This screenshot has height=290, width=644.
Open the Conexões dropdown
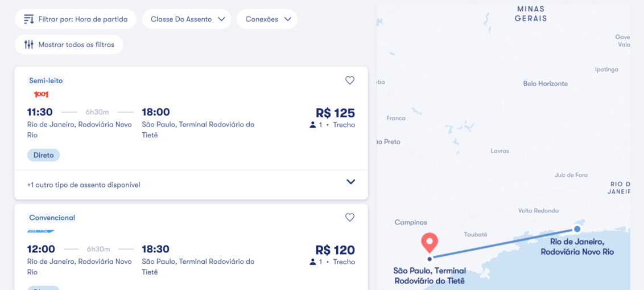(x=267, y=19)
